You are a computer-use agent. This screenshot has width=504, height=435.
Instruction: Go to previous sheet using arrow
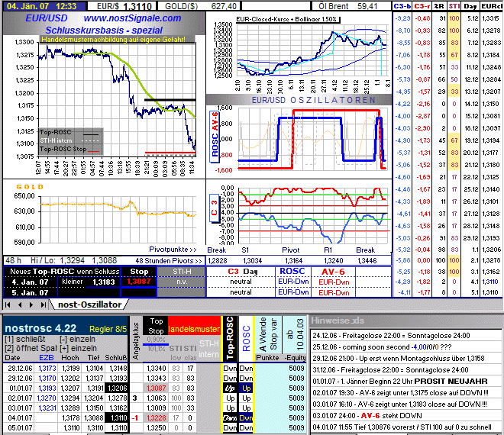click(x=20, y=304)
